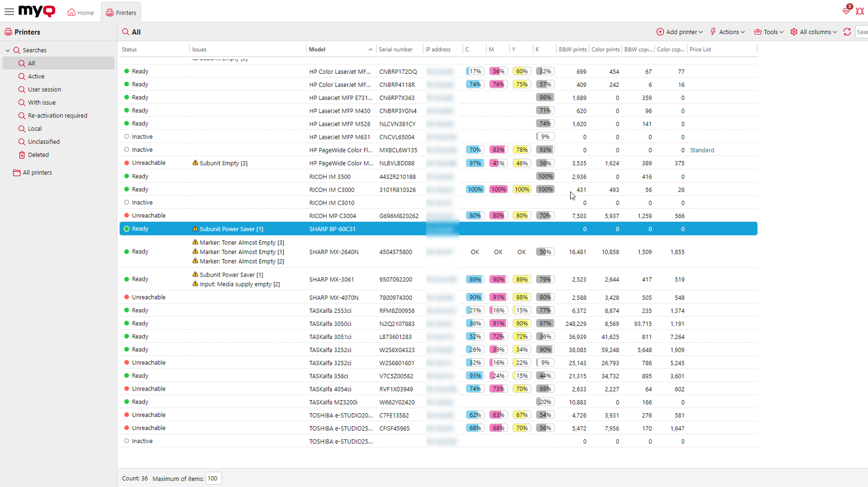
Task: Click the Standard price list cell
Action: tap(702, 150)
